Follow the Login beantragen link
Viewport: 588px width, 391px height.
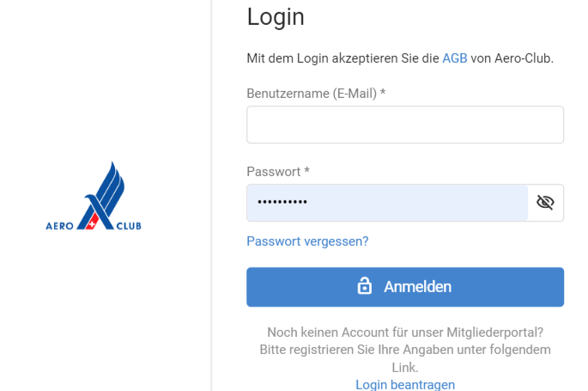[x=405, y=385]
